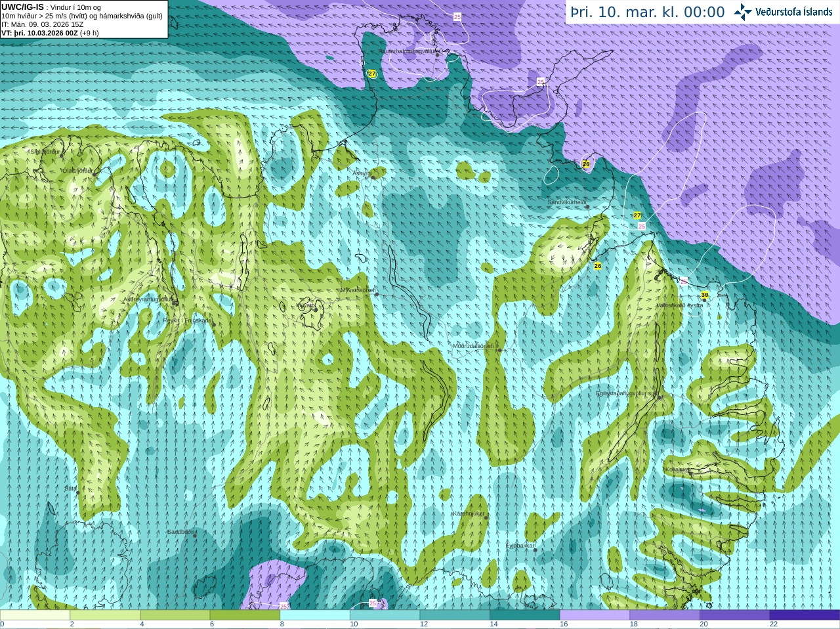The image size is (840, 629).
Task: Click the 6–8 m/s olive green swatch
Action: click(x=245, y=615)
